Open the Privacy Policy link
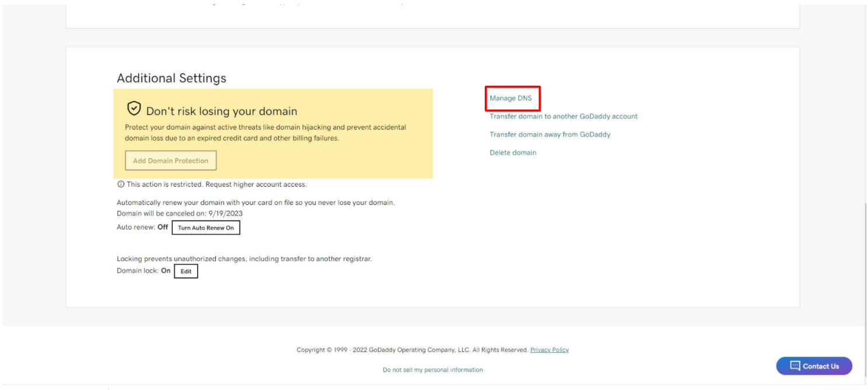 (549, 350)
